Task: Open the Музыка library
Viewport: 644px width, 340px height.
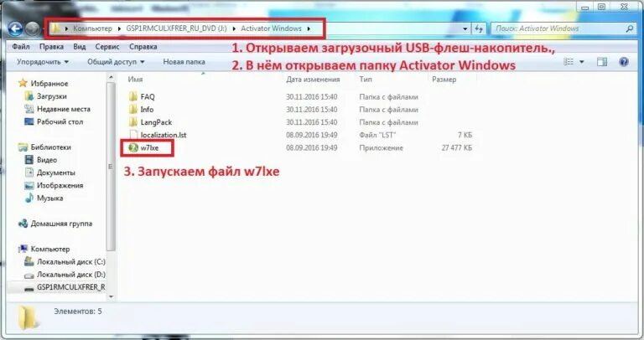Action: pos(44,198)
